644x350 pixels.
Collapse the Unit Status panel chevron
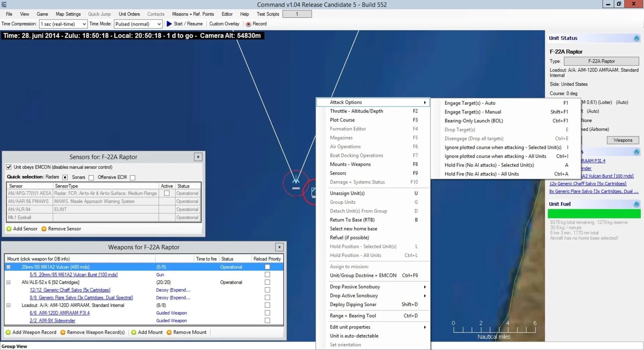point(636,38)
